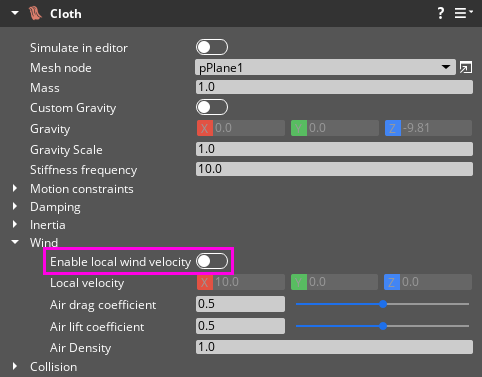Collapse the Cloth component header arrow
482x377 pixels.
point(15,13)
